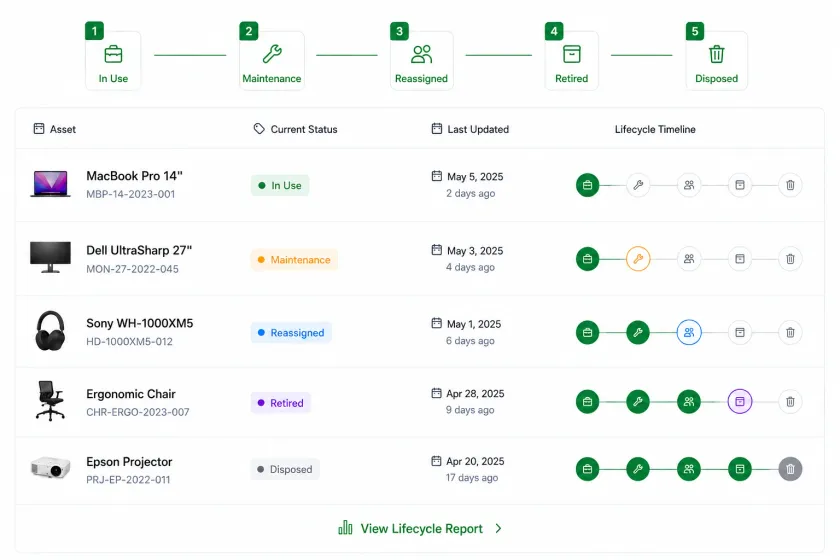
Task: Click the purple Retired status badge
Action: point(281,402)
